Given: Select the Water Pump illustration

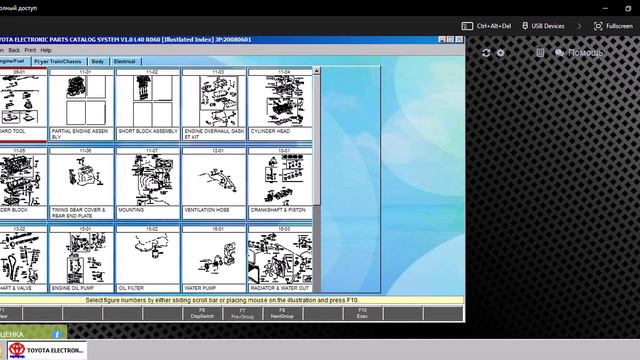Looking at the screenshot, I should pyautogui.click(x=213, y=259).
